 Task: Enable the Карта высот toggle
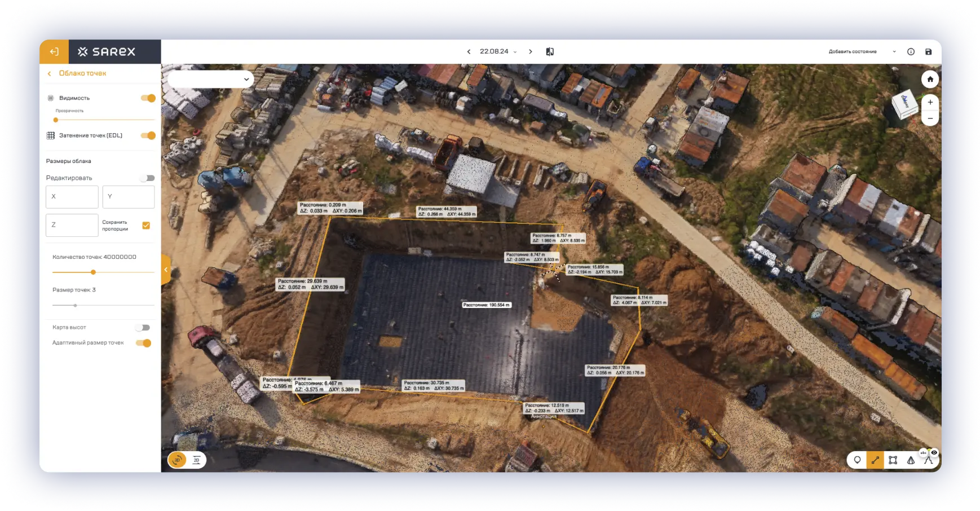[143, 328]
